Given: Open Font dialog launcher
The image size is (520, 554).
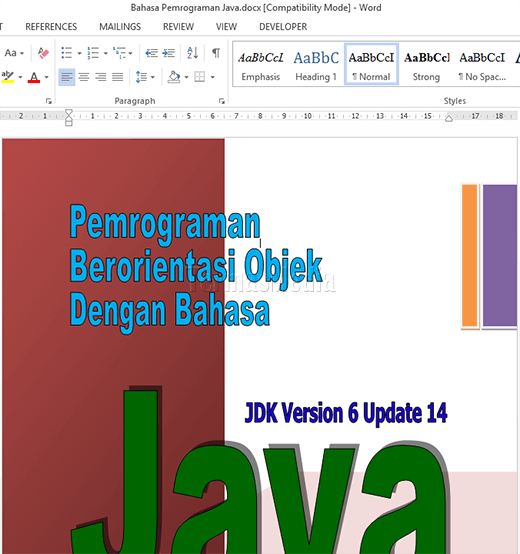Looking at the screenshot, I should (x=49, y=101).
